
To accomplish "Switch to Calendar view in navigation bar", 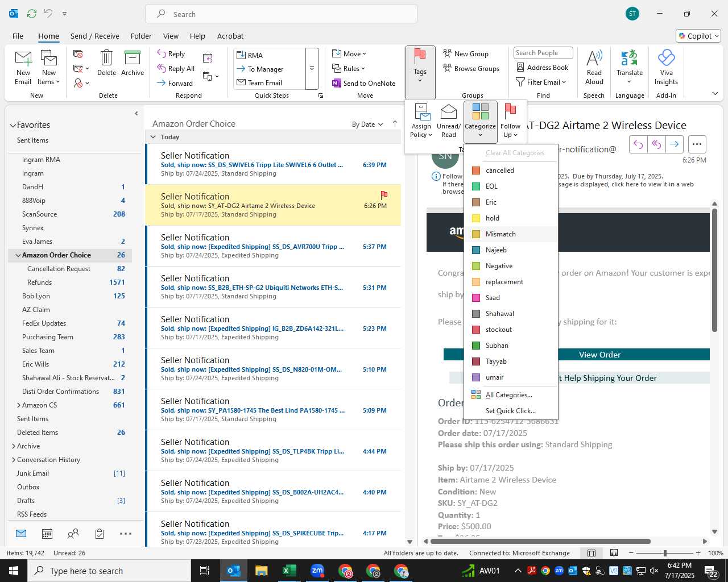I will 47,534.
